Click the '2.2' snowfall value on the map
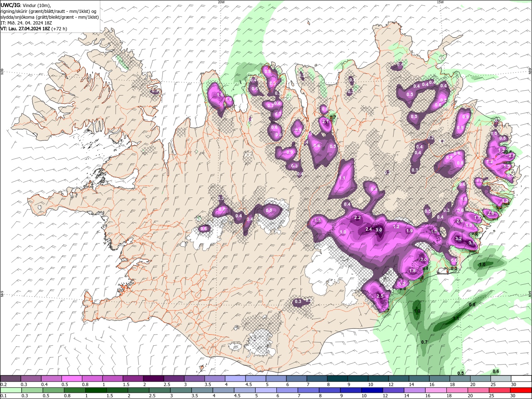 pos(357,218)
